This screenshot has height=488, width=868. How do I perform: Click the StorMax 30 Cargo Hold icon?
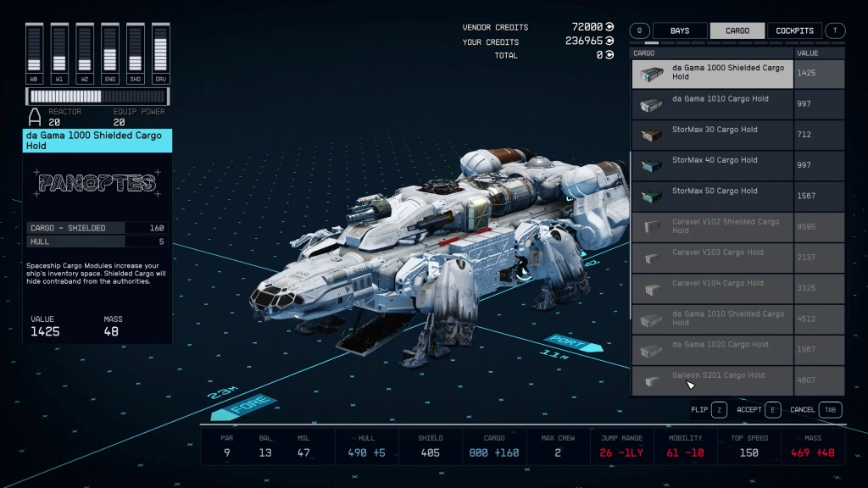pos(652,135)
